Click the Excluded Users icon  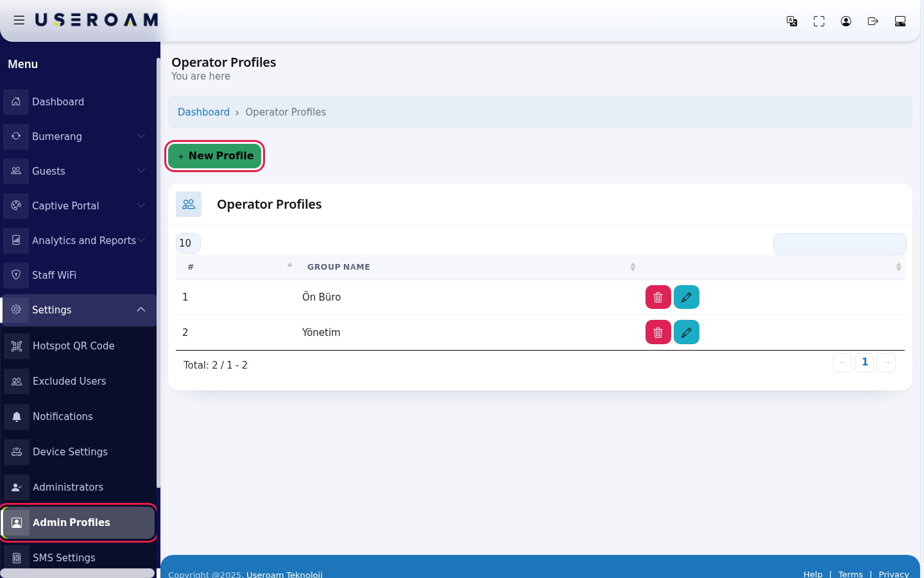pos(17,381)
